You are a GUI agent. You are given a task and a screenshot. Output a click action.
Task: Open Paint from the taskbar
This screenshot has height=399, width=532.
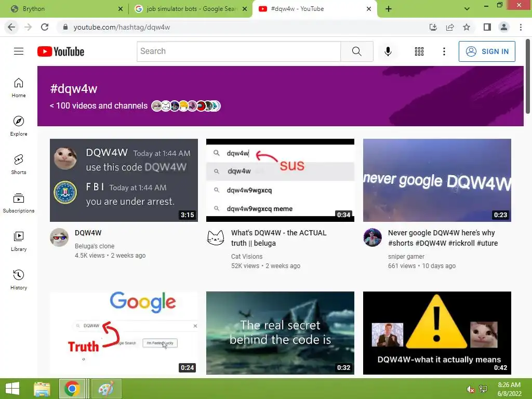106,389
